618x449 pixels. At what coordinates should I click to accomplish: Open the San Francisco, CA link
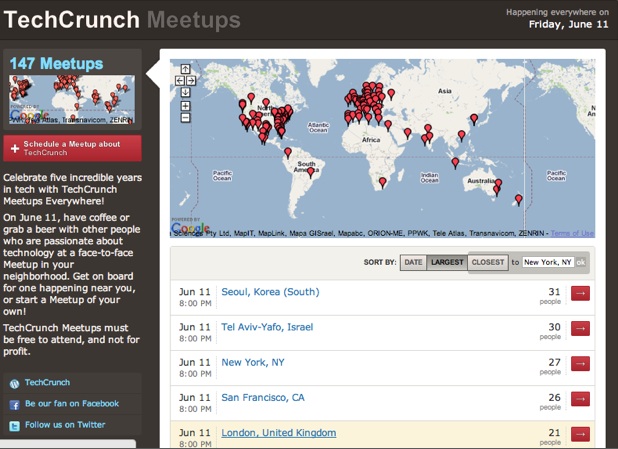(x=263, y=397)
